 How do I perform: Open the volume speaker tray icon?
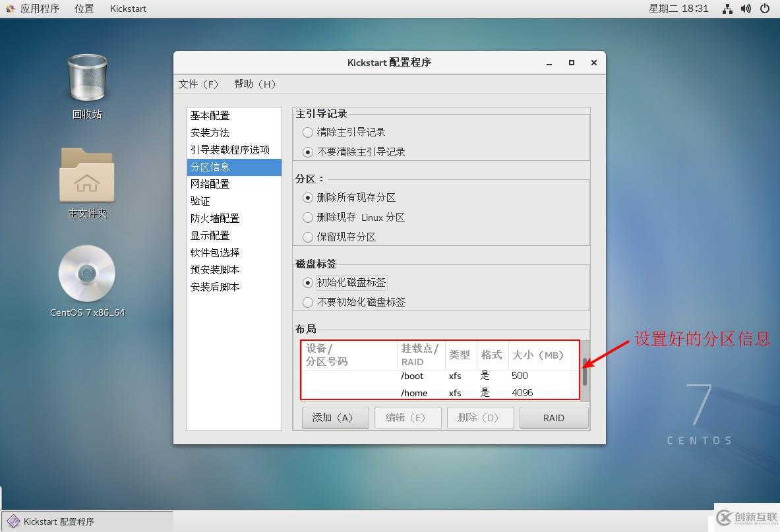746,9
